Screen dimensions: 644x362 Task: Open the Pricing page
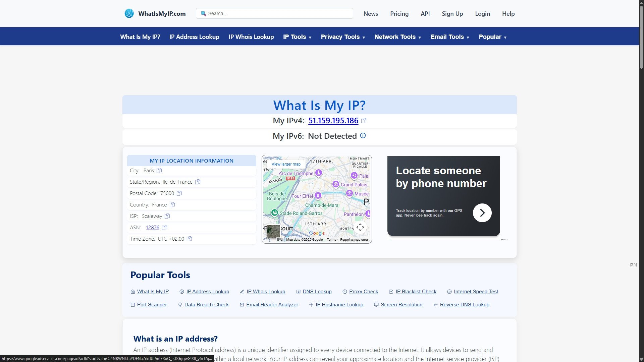[x=399, y=14]
